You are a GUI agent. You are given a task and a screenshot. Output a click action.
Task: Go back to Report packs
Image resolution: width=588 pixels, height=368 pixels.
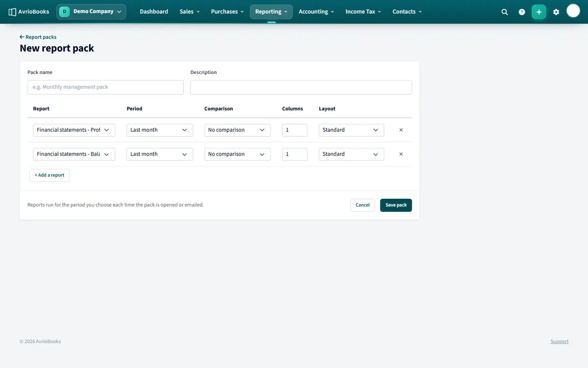tap(38, 37)
